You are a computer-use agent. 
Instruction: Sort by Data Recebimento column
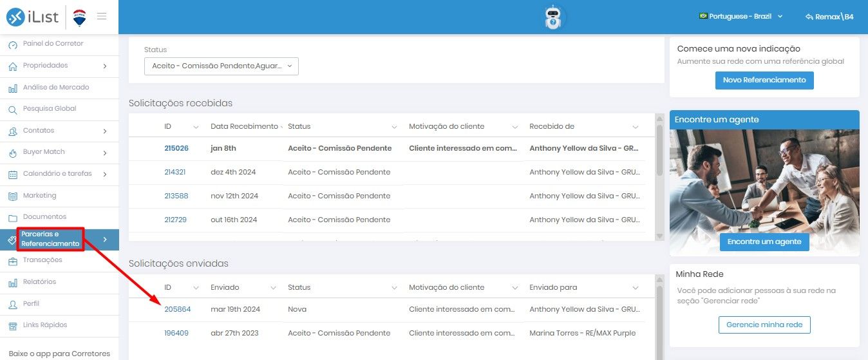point(244,126)
